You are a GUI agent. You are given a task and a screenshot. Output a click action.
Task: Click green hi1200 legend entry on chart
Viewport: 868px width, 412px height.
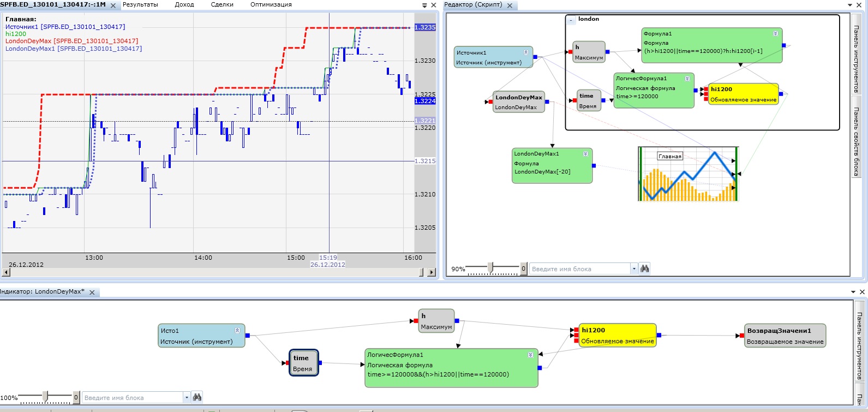pos(16,34)
